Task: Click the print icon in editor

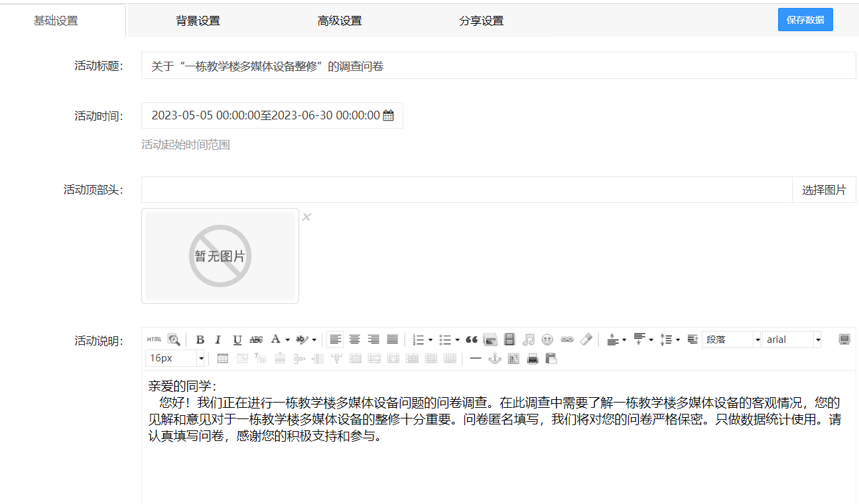Action: [532, 359]
